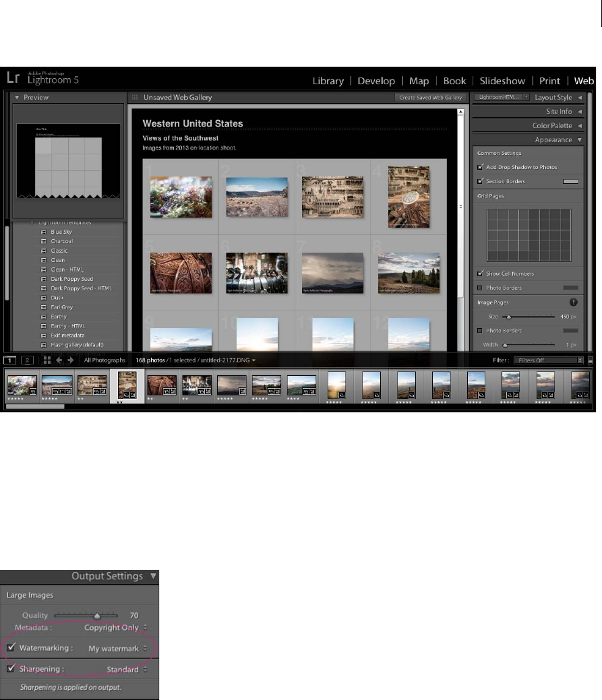Click the drag-handle icon beside Unsaved Web Gallery

tap(135, 97)
